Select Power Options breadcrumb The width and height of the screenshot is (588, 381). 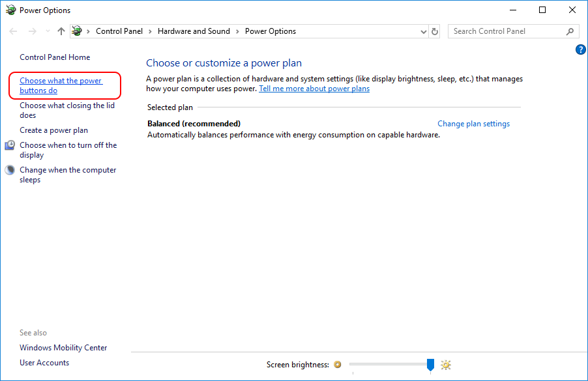click(271, 31)
